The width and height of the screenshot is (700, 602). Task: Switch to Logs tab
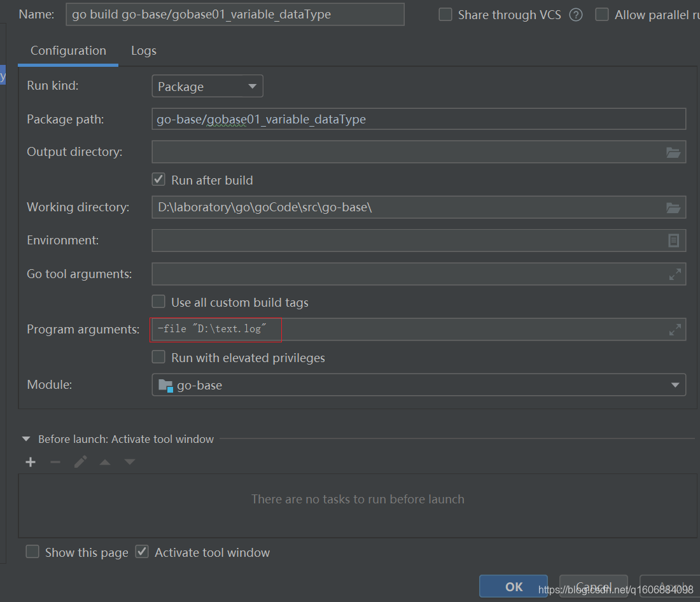point(144,51)
